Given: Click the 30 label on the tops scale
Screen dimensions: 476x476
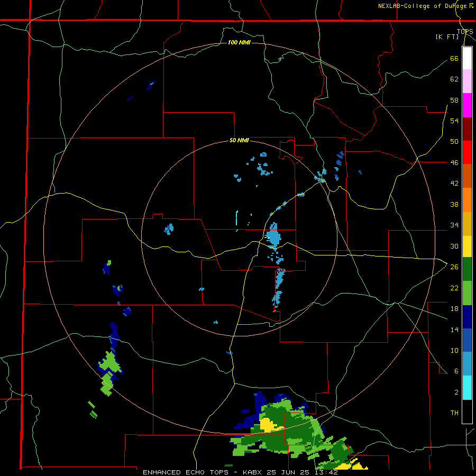Looking at the screenshot, I should (454, 246).
